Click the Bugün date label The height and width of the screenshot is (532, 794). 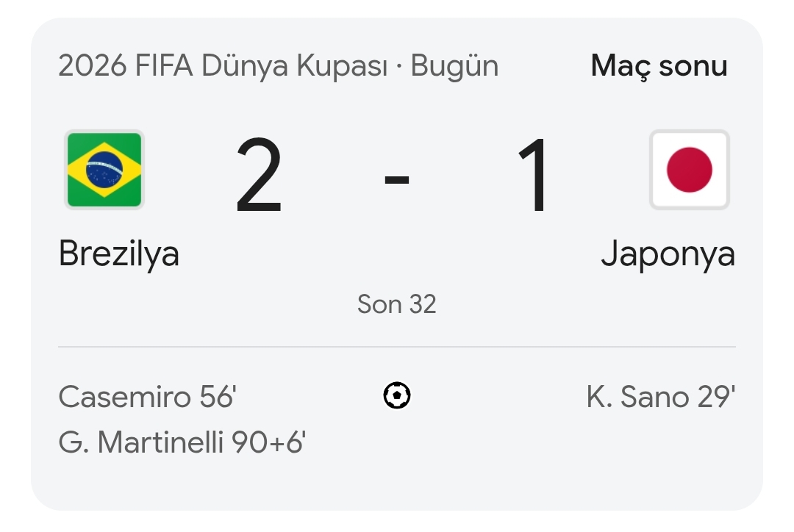(454, 67)
